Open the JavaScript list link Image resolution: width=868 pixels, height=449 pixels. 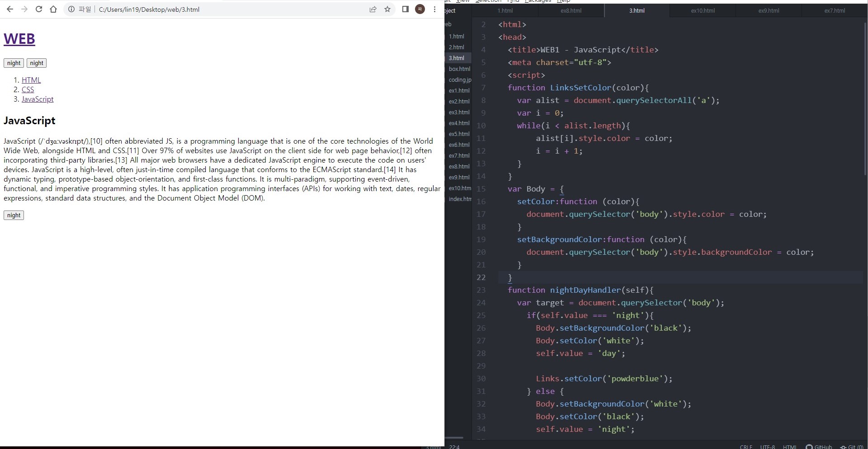click(x=38, y=99)
